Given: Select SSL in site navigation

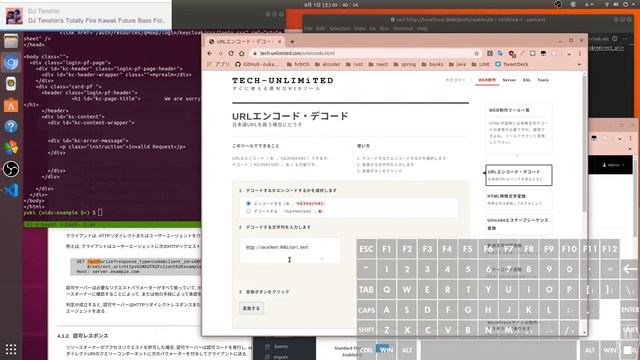Looking at the screenshot, I should click(527, 80).
